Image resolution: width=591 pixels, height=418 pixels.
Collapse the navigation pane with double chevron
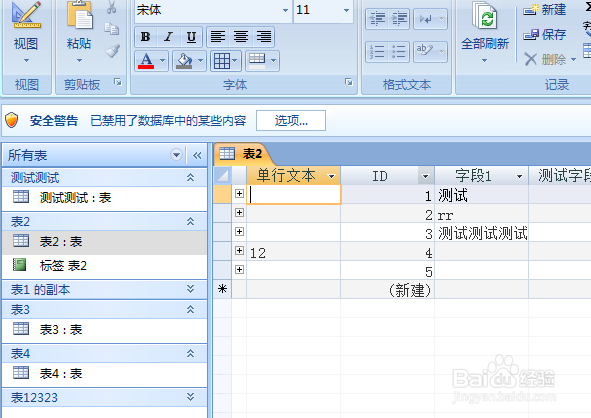(x=197, y=155)
